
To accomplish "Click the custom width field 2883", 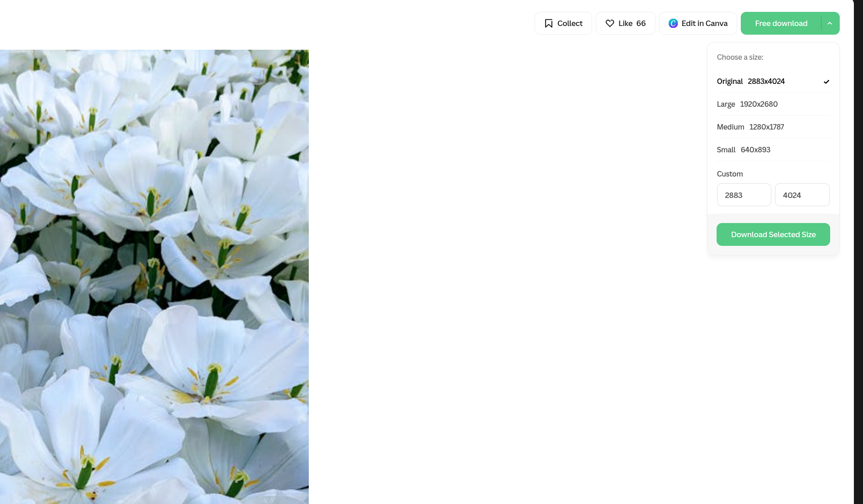I will [x=744, y=195].
